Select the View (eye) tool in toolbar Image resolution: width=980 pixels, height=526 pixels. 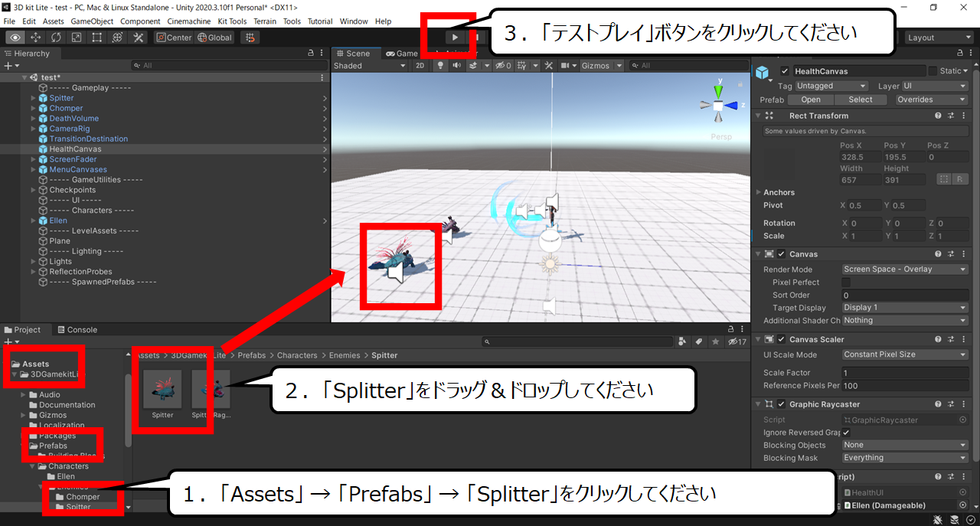[15, 38]
